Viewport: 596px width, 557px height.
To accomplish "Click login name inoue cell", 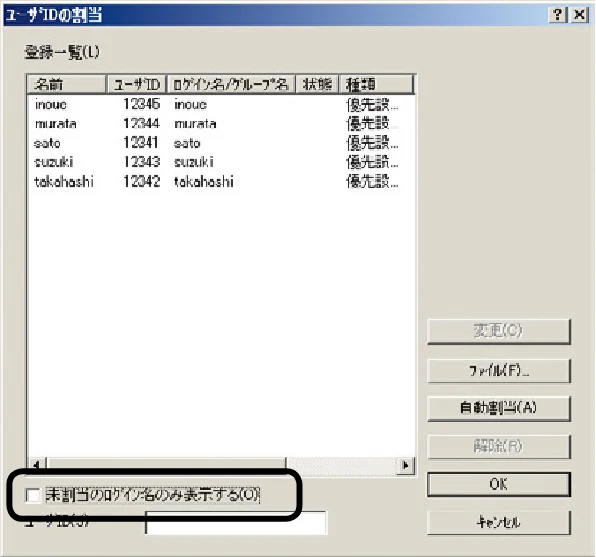I will 190,105.
